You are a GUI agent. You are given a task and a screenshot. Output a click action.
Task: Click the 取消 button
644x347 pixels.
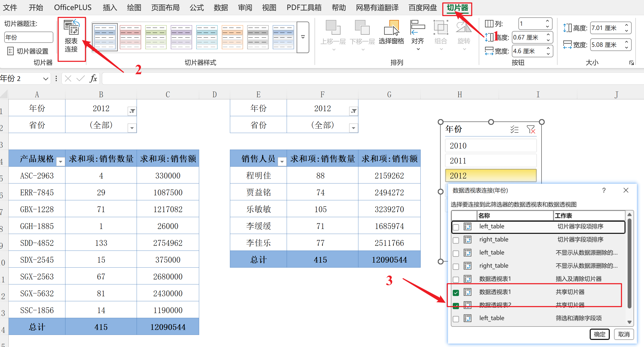point(624,334)
